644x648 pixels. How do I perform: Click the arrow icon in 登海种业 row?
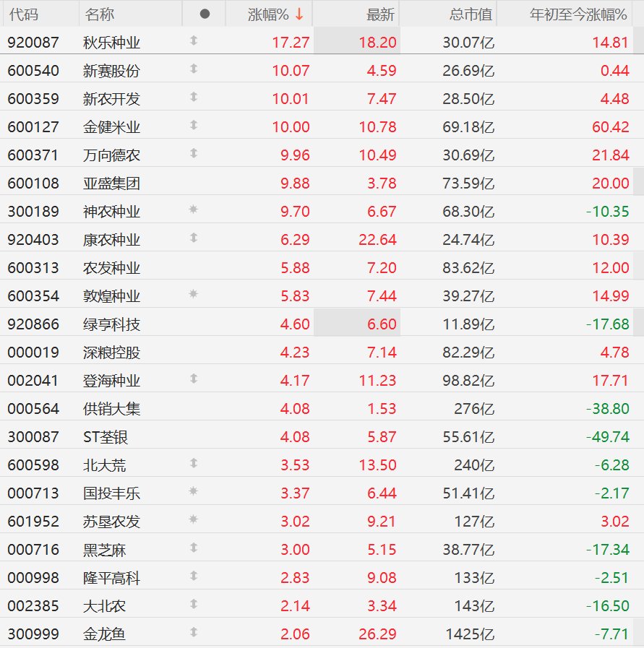coord(194,379)
